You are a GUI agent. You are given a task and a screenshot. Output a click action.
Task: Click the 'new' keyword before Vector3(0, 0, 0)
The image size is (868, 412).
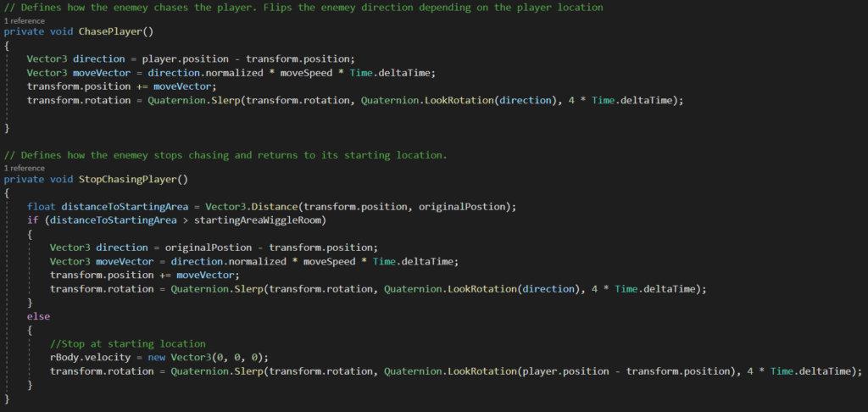coord(156,357)
